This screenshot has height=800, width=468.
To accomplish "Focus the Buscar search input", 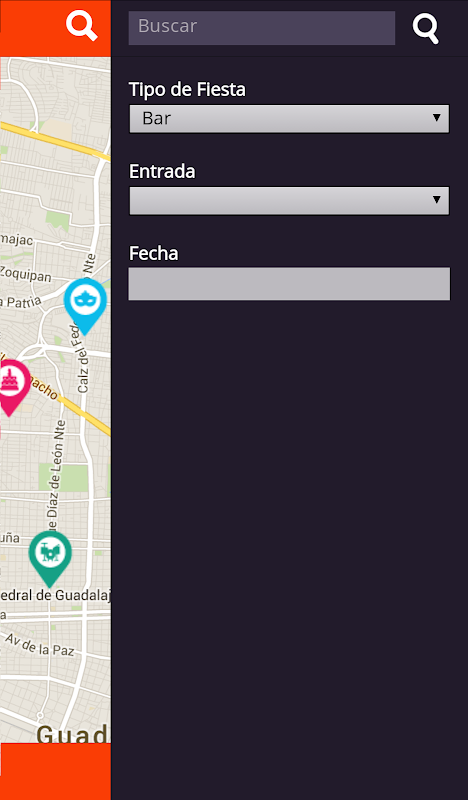I will point(262,28).
